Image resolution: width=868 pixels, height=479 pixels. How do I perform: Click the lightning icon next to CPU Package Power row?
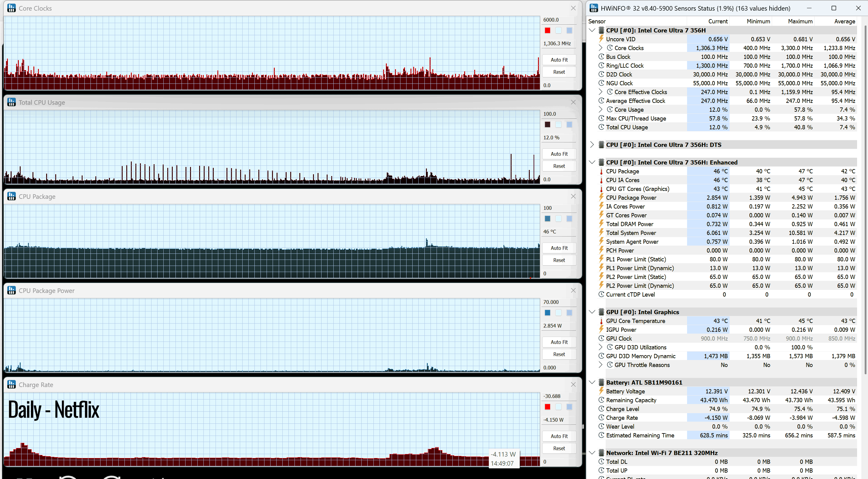coord(601,197)
